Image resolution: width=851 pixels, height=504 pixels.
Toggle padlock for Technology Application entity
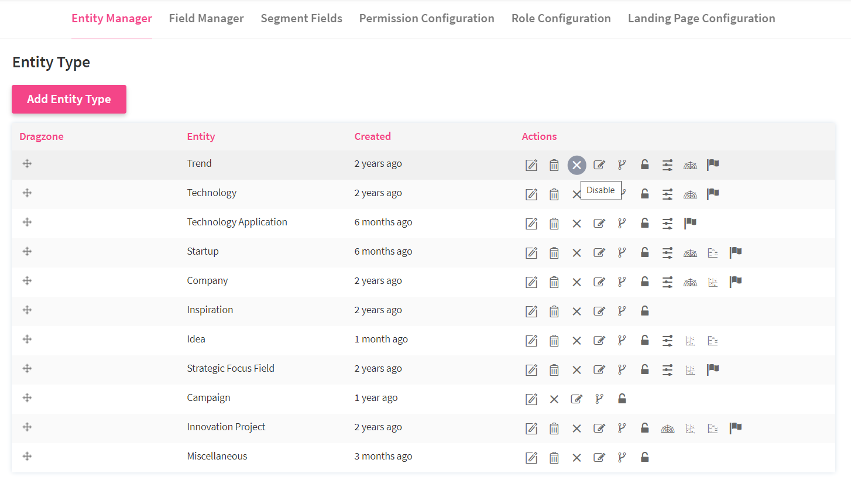point(644,223)
